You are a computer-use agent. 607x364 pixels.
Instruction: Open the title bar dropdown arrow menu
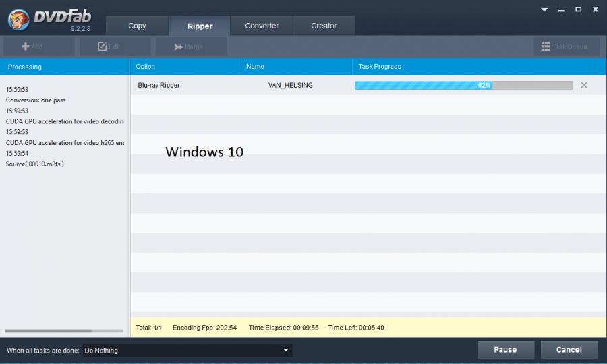(x=544, y=9)
